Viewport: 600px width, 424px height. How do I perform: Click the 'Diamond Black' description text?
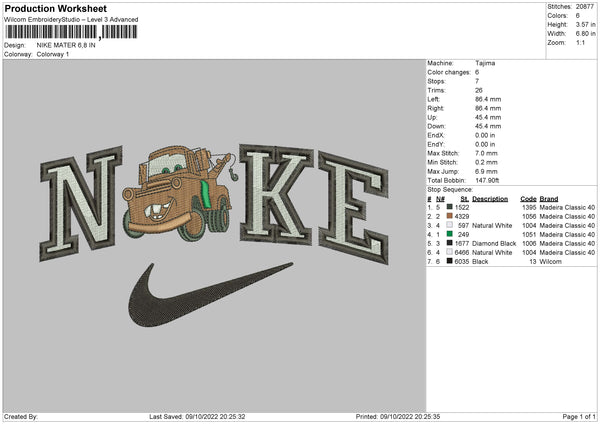[x=494, y=244]
